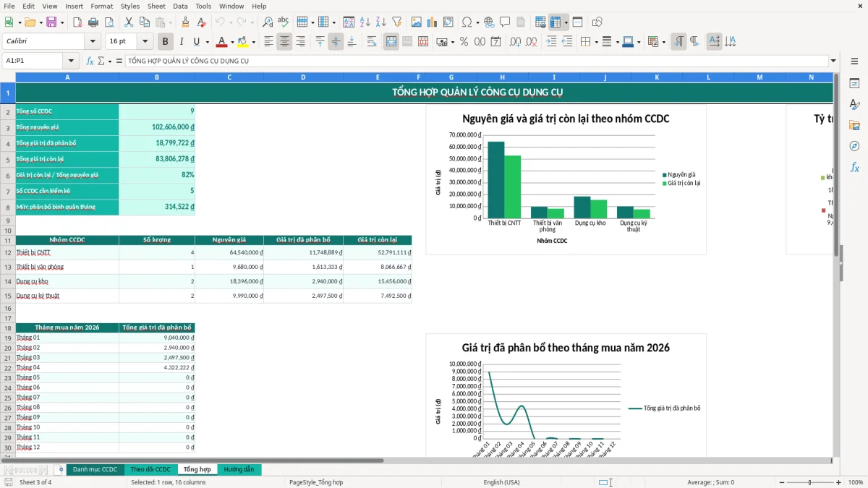Clear direct formatting
Screen dimensions: 868x488
(x=202, y=22)
